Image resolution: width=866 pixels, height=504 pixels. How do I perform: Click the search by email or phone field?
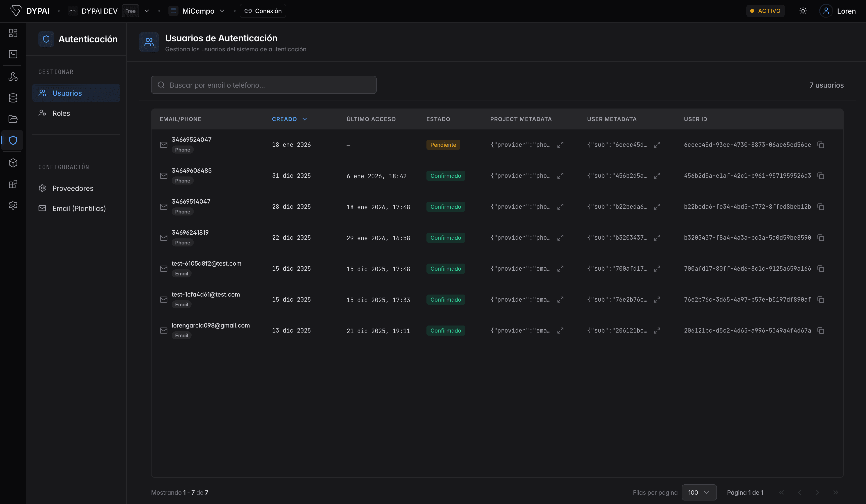264,85
